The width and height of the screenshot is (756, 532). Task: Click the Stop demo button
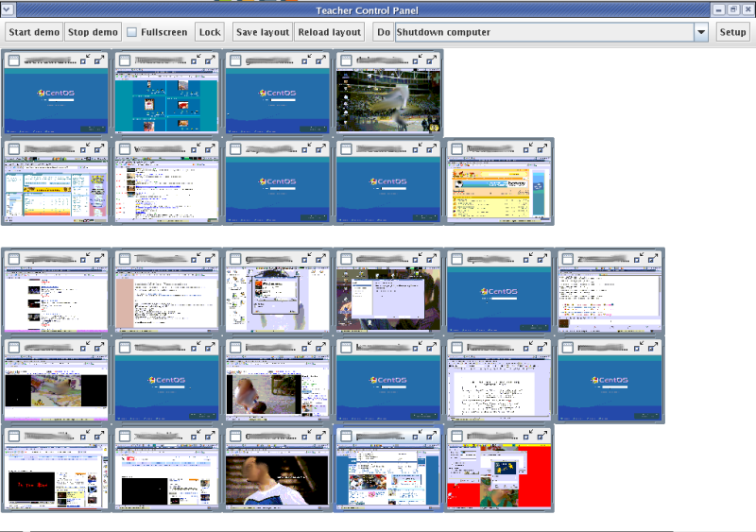(x=93, y=32)
